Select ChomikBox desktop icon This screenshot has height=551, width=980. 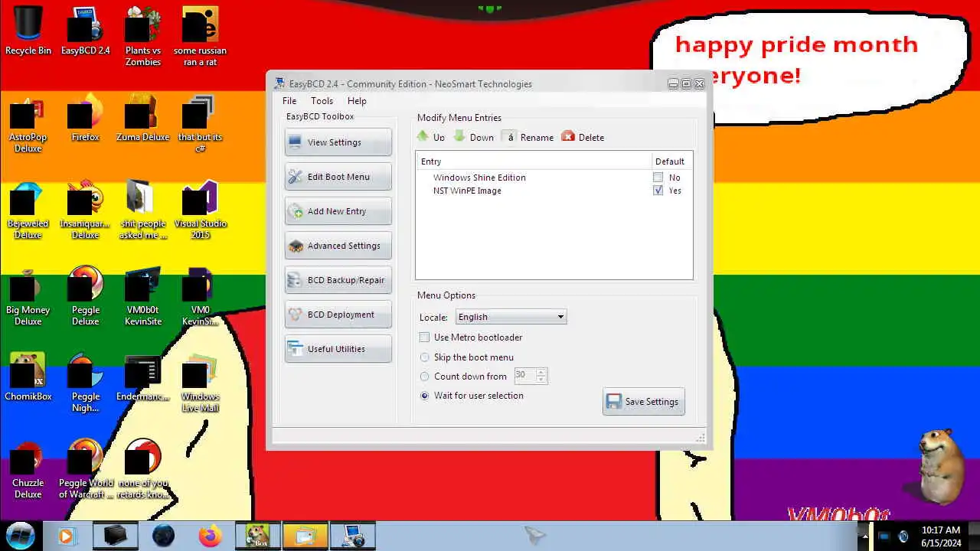[28, 377]
